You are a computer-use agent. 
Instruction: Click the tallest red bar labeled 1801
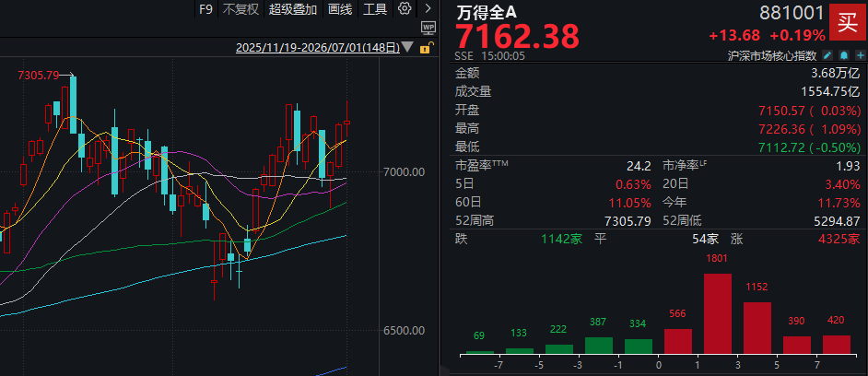point(718,313)
